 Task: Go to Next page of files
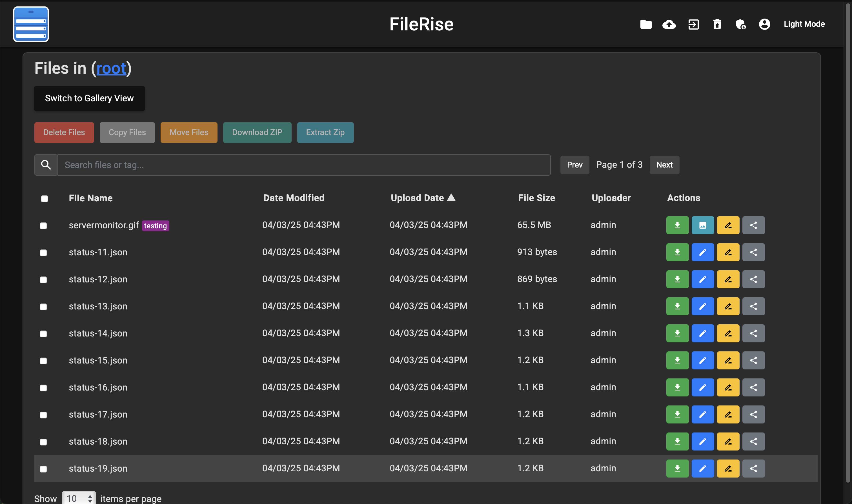tap(664, 165)
